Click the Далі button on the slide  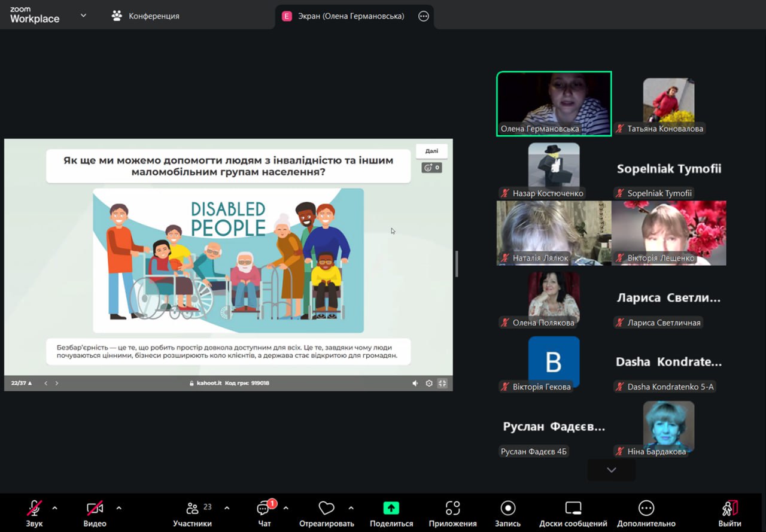431,151
